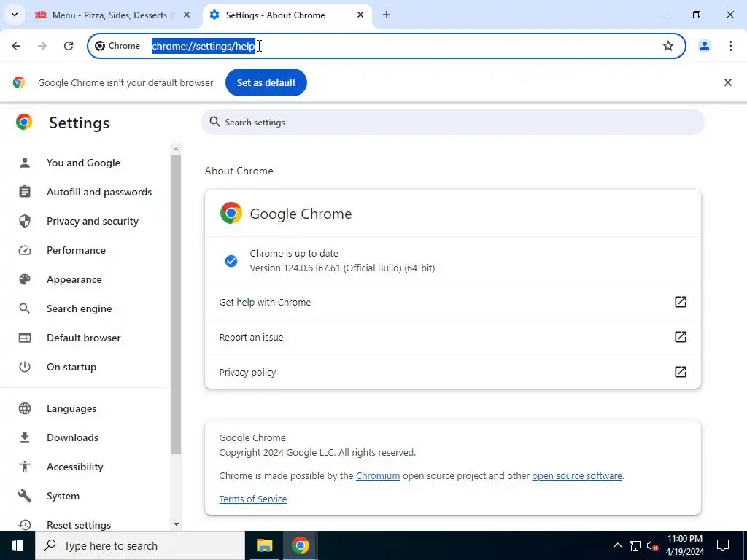Click the Default browser window icon
This screenshot has width=747, height=560.
click(x=24, y=338)
